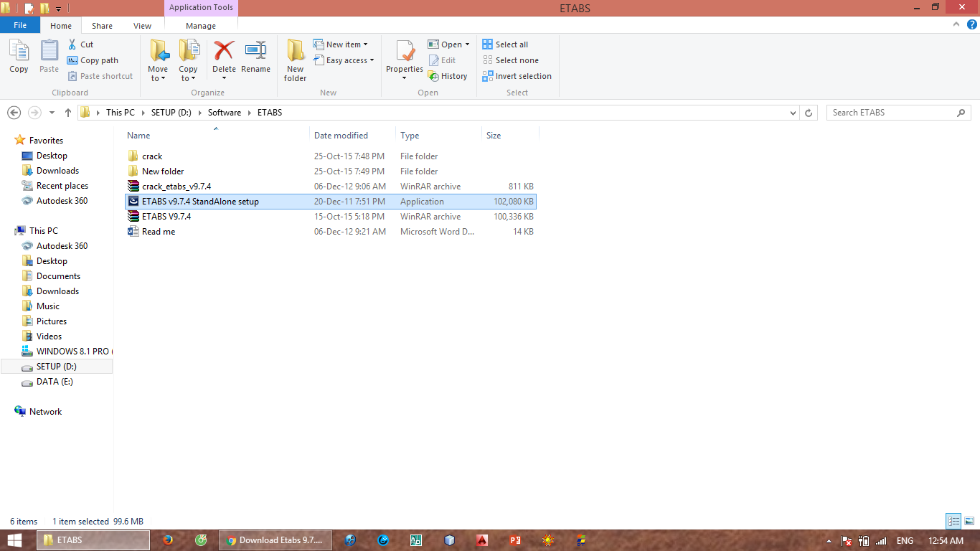The height and width of the screenshot is (551, 980).
Task: Select the crack_etabs_v9.7.4 WinRAR archive
Action: click(331, 187)
